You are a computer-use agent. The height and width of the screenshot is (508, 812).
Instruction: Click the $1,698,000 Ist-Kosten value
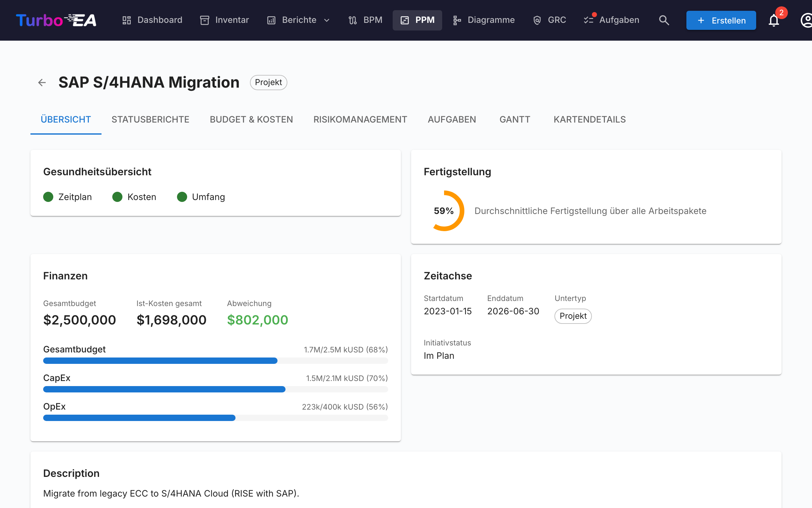172,320
